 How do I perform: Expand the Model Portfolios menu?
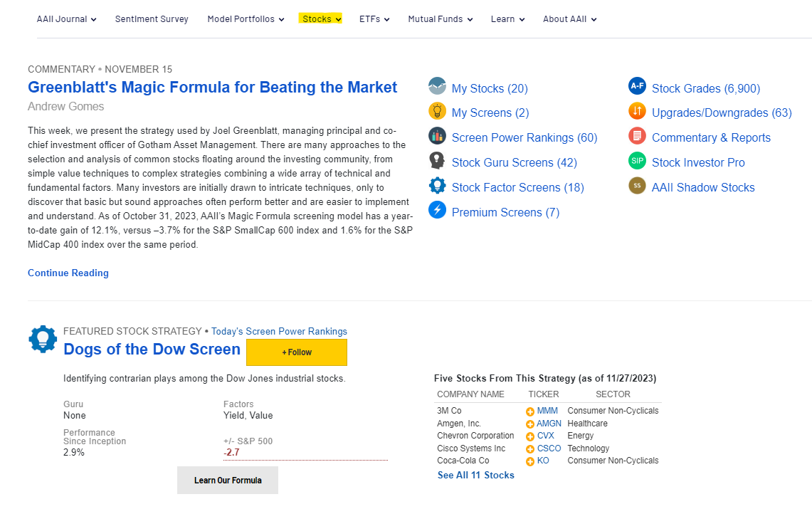(246, 19)
